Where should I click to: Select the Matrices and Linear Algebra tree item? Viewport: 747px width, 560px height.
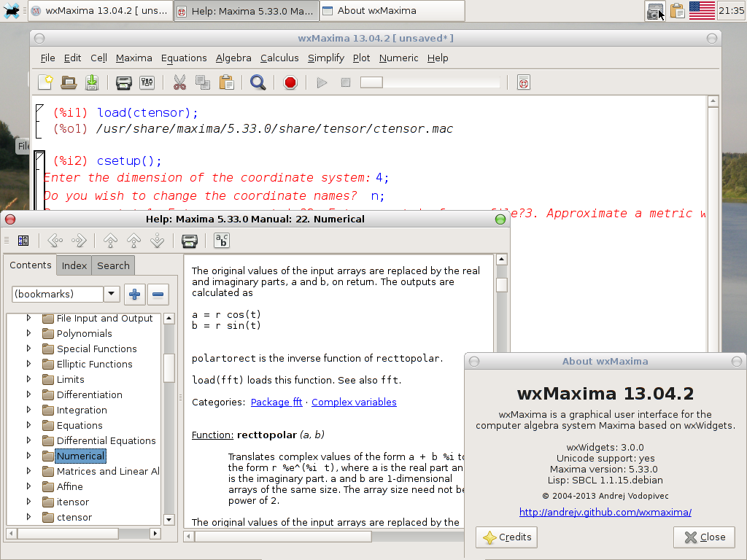108,471
